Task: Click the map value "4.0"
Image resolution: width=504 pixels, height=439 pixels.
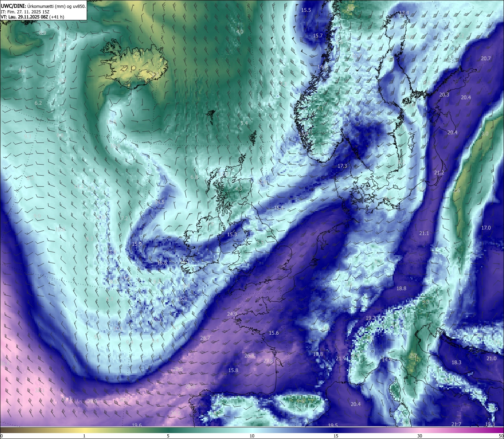Action: point(240,31)
